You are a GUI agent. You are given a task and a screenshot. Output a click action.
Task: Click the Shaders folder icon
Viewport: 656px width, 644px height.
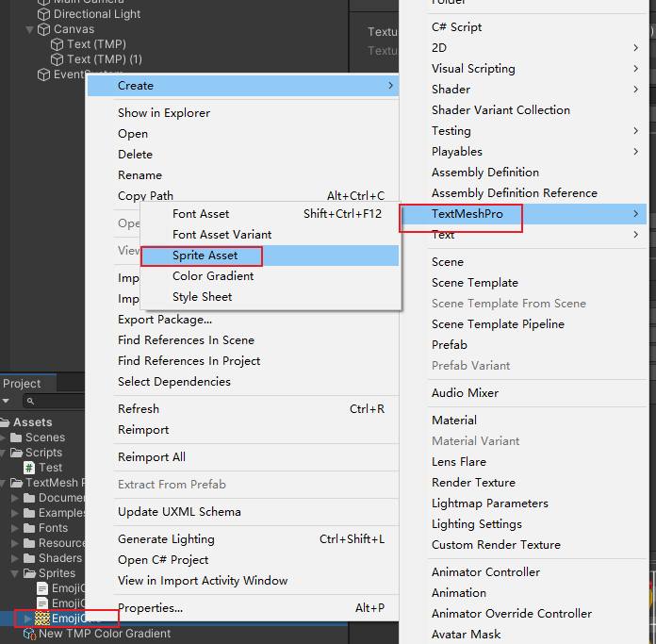tap(29, 558)
